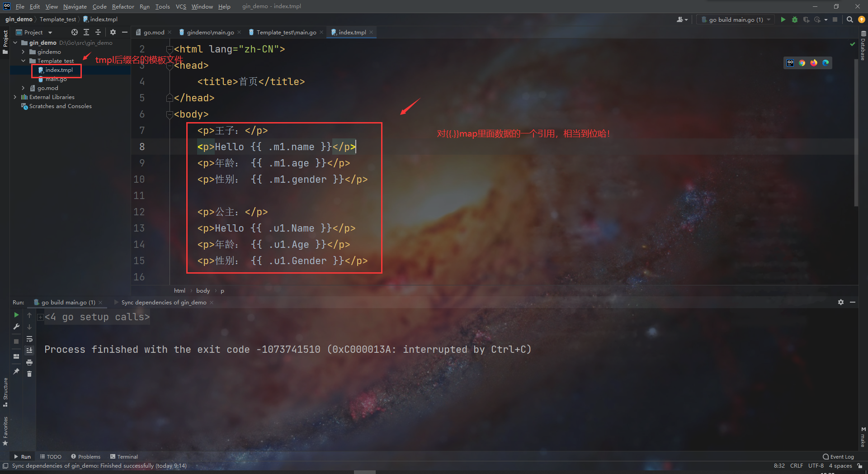Click the green checkmark inspection indicator

click(853, 44)
